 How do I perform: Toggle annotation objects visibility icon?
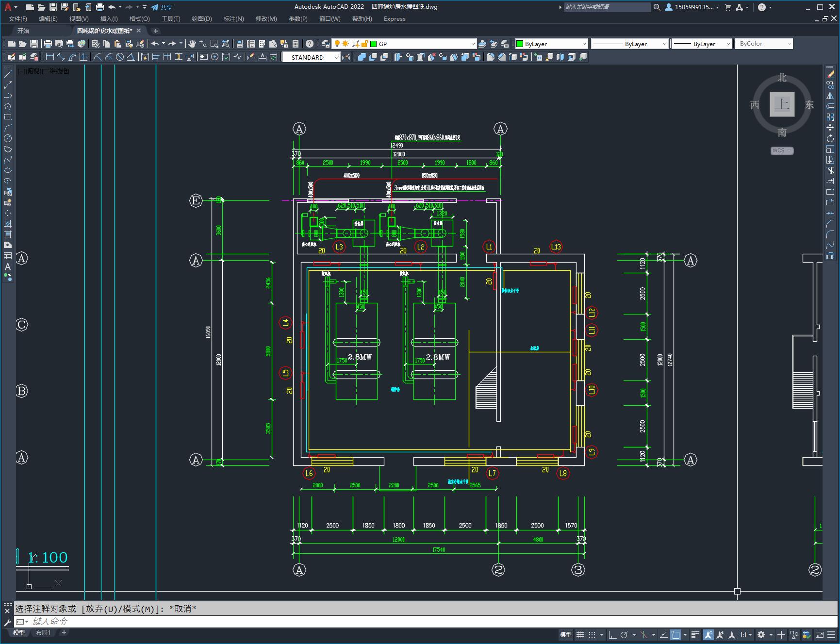click(x=708, y=634)
